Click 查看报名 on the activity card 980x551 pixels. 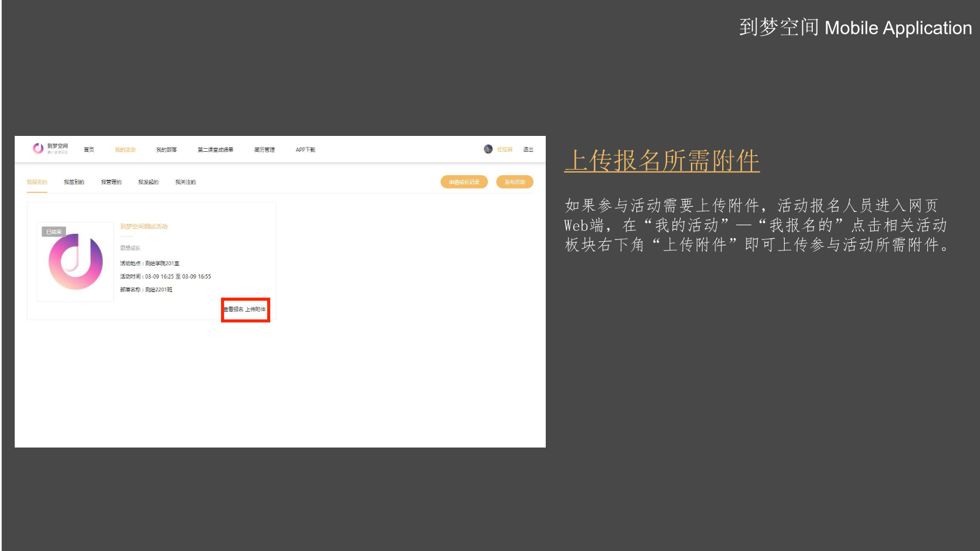(233, 310)
